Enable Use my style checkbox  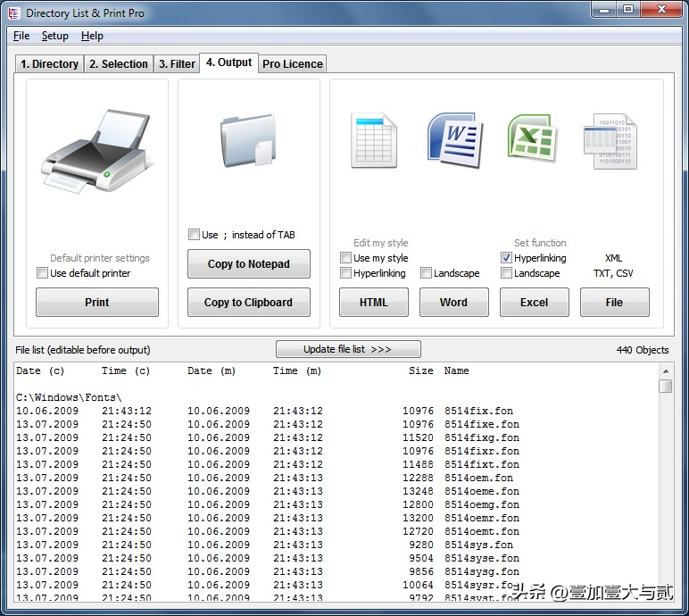345,258
